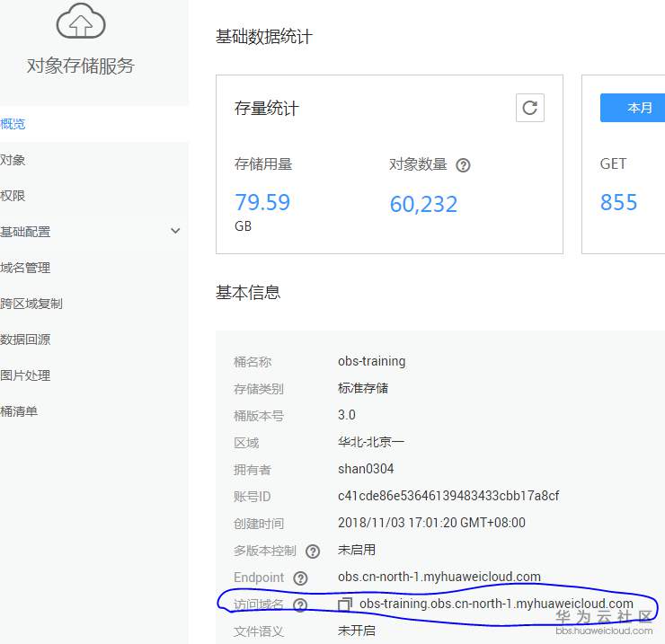Open help tooltip beside 对象数量
Screen dimensions: 665x644
(x=463, y=165)
